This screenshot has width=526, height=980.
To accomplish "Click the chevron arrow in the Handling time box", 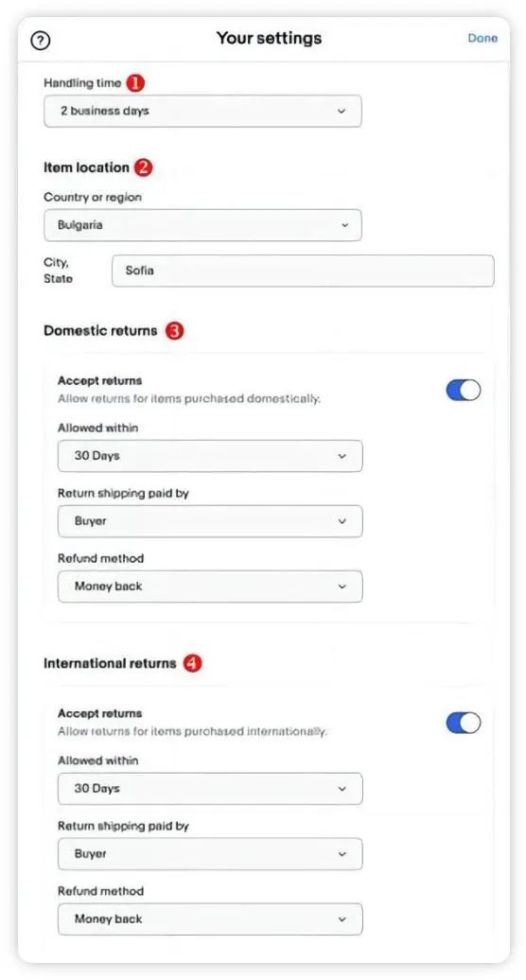I will 342,112.
